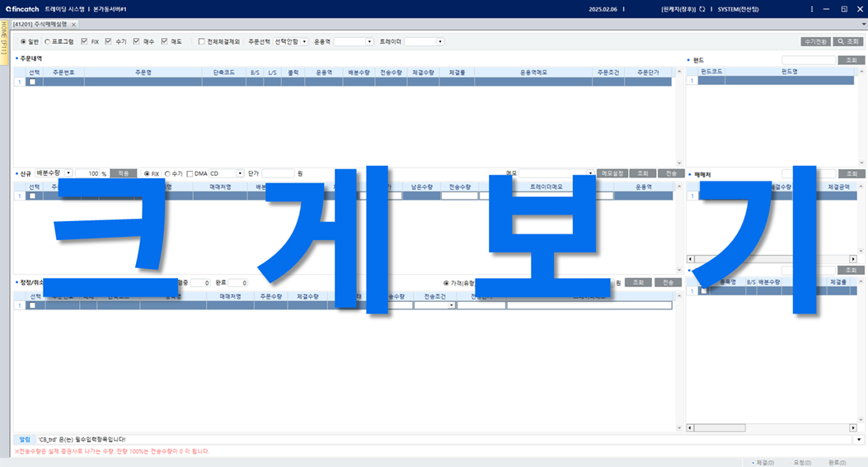Click 주문내역 grid vertical scroll up arrow
The height and width of the screenshot is (467, 868).
point(679,72)
